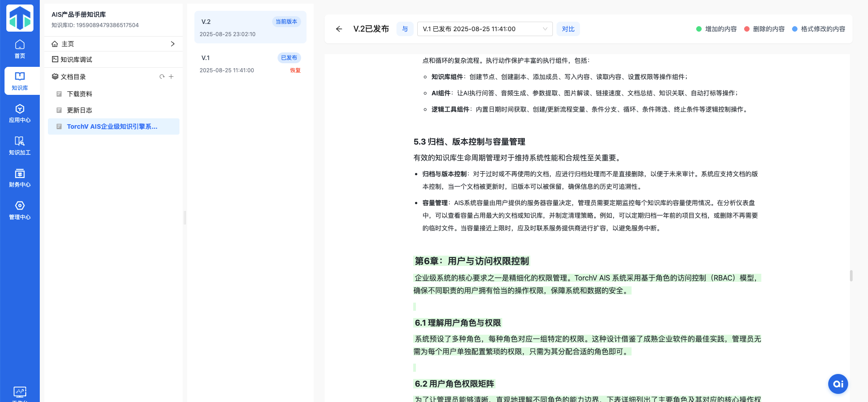Click the AI组件 bullet text

[x=585, y=93]
